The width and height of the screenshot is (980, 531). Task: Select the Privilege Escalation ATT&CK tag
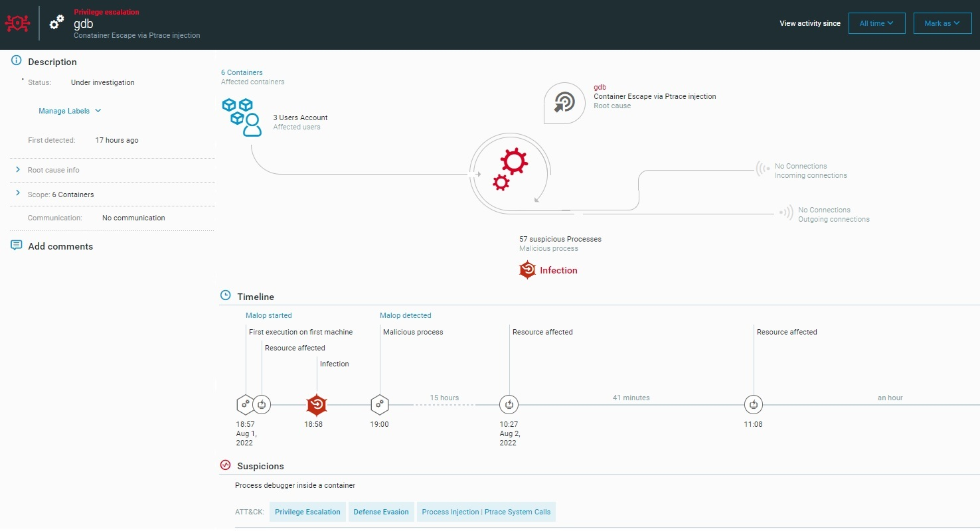(x=307, y=512)
